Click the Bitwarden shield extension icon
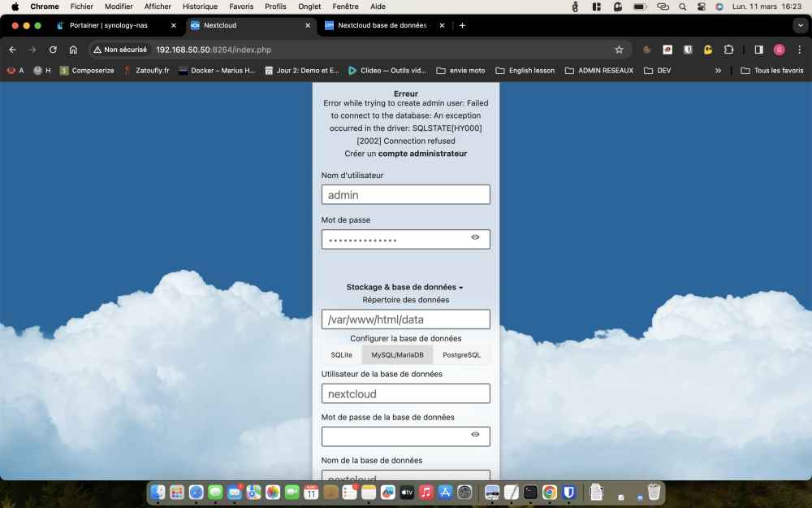The image size is (812, 508). click(x=688, y=50)
